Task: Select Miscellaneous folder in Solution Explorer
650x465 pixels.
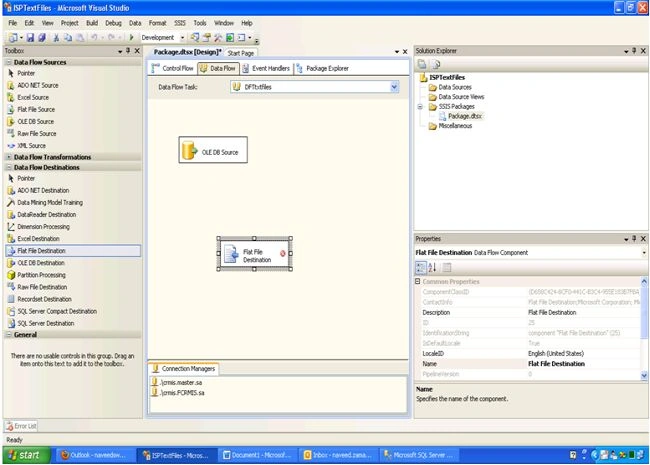Action: [x=451, y=126]
